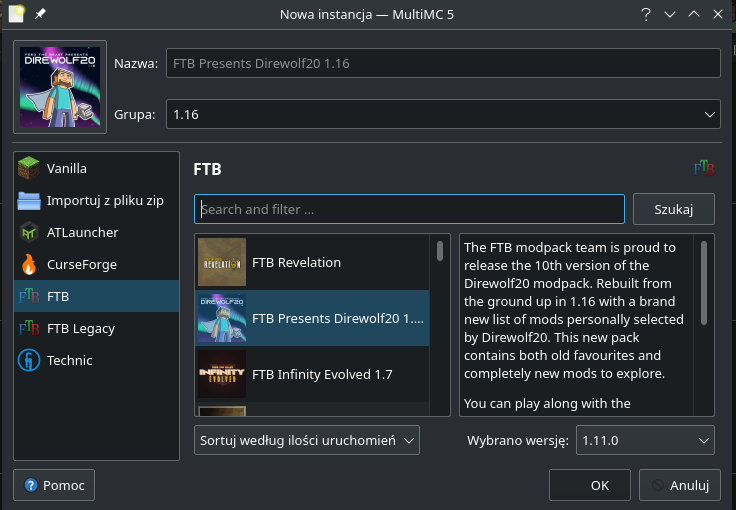Click the Nazwa name input field
Viewport: 736px width, 510px height.
click(443, 63)
